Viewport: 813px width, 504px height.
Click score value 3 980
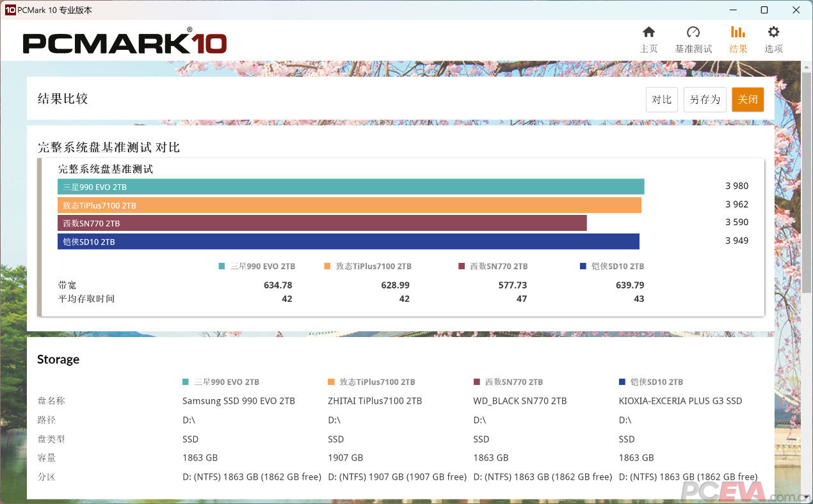click(737, 186)
